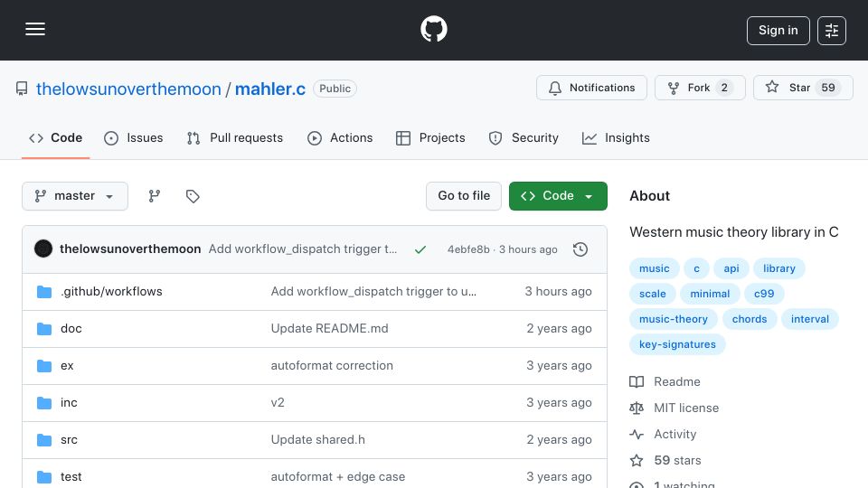Image resolution: width=868 pixels, height=488 pixels.
Task: Jump to the Readme link
Action: 665,381
